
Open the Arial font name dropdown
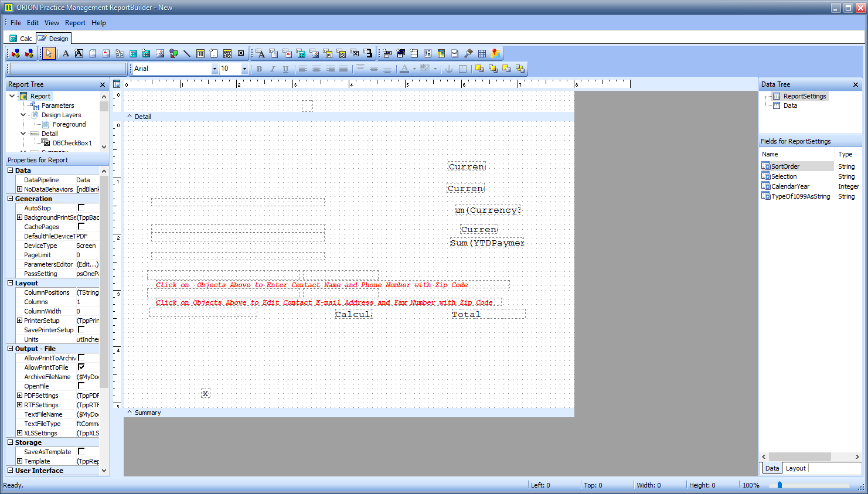[x=215, y=69]
